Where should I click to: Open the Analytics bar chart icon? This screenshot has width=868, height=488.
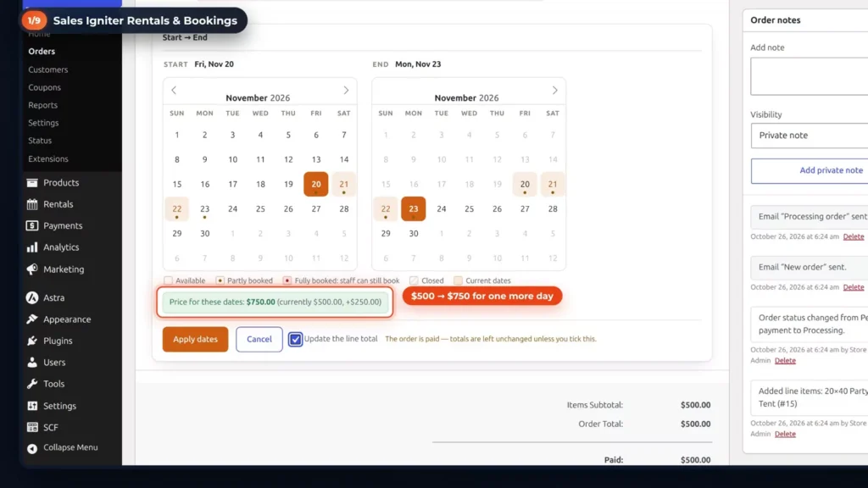point(32,247)
